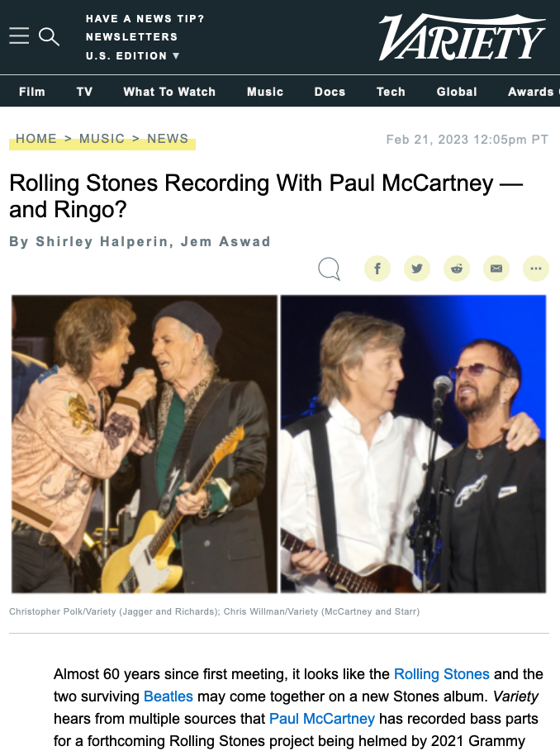Go to Variety logo homepage
The image size is (560, 751).
coord(462,37)
